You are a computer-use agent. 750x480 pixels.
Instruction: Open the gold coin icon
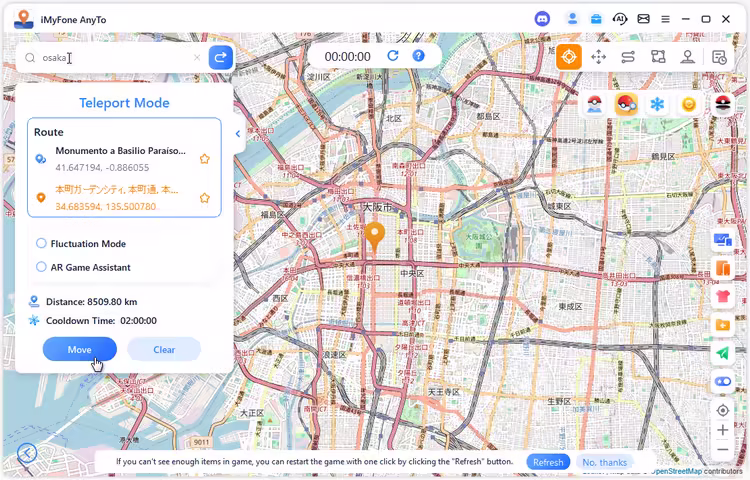tap(689, 104)
